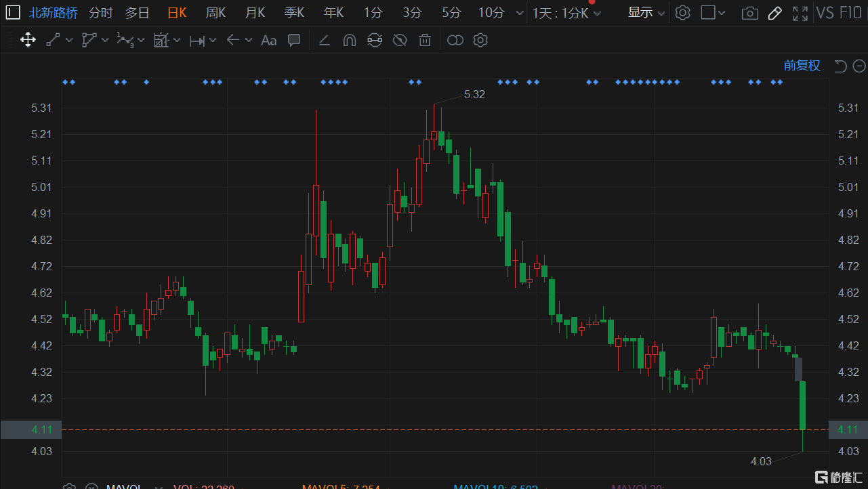Add a comment bubble note
Screen dimensions: 868x489
294,40
